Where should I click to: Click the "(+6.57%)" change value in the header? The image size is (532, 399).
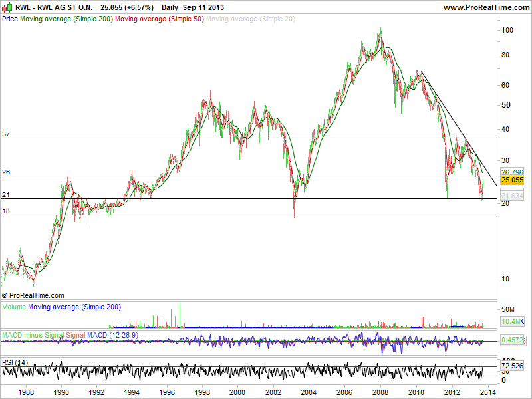coord(138,7)
